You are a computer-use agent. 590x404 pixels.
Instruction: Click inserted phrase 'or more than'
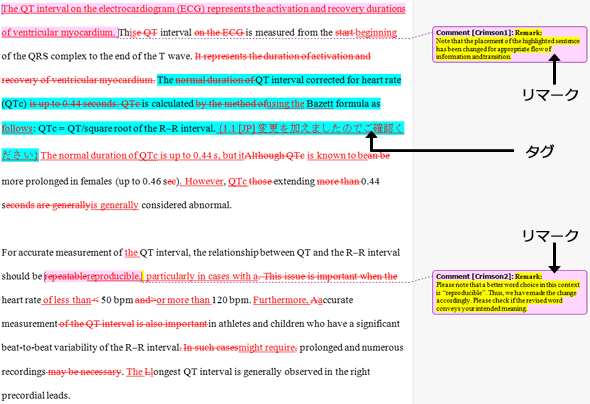pyautogui.click(x=183, y=300)
